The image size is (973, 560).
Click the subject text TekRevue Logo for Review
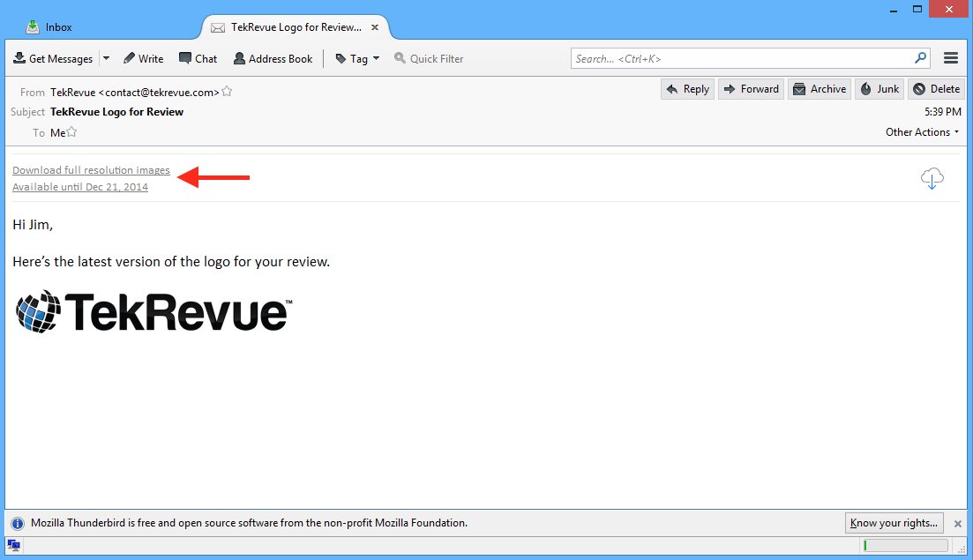tap(116, 112)
